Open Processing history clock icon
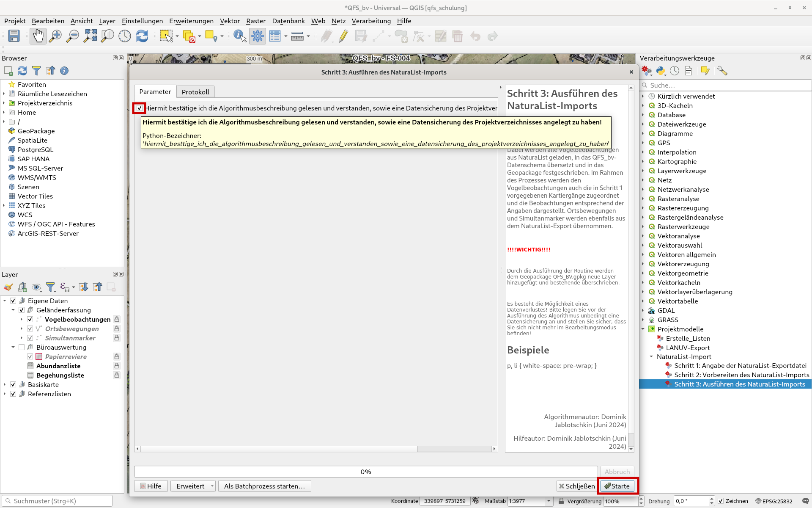The image size is (812, 508). point(675,71)
